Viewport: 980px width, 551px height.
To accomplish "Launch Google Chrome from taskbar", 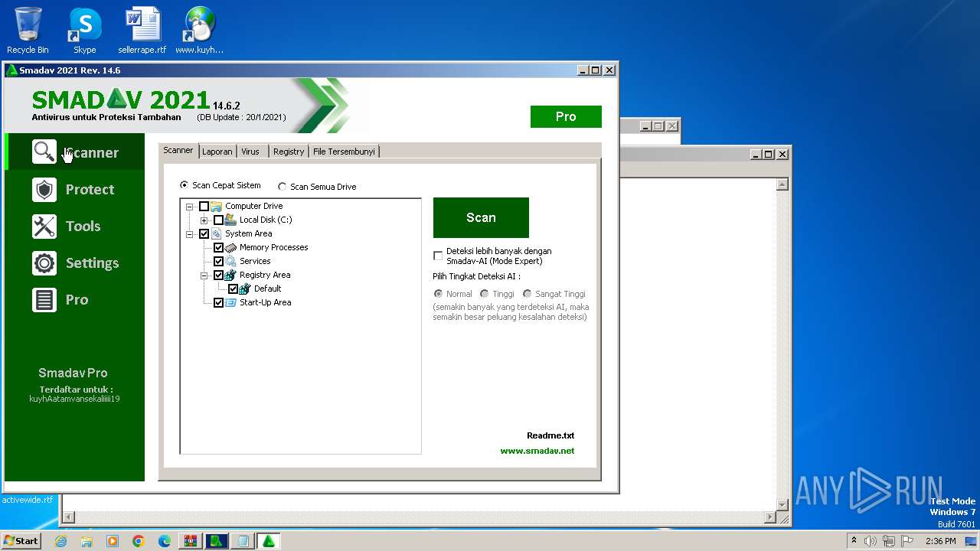I will click(x=139, y=541).
